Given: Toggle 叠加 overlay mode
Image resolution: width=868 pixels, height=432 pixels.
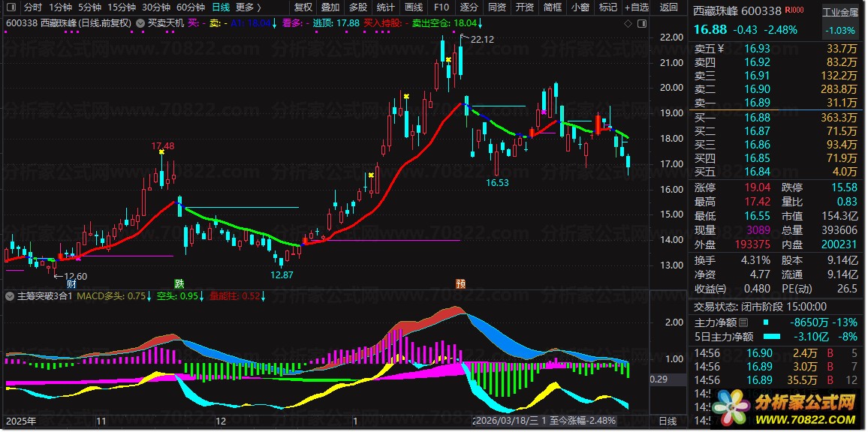Looking at the screenshot, I should point(330,7).
